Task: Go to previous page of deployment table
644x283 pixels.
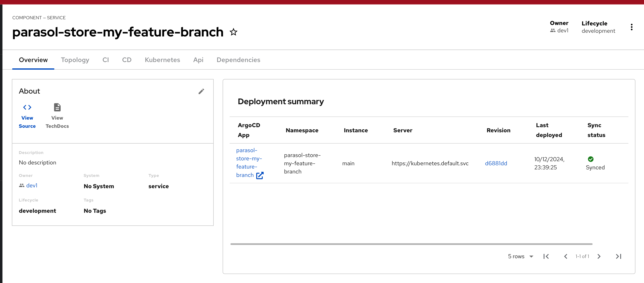Action: pyautogui.click(x=566, y=256)
